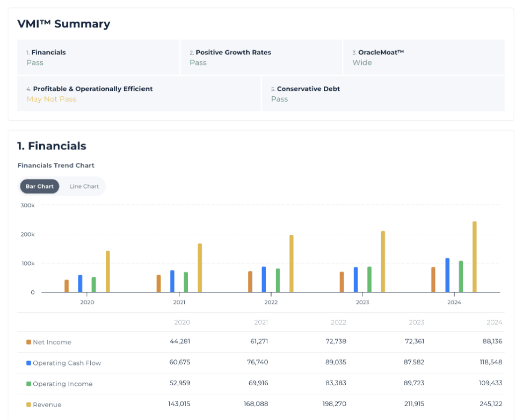The height and width of the screenshot is (420, 527).
Task: Select the 2024 Net Income value 88,136
Action: tap(491, 342)
